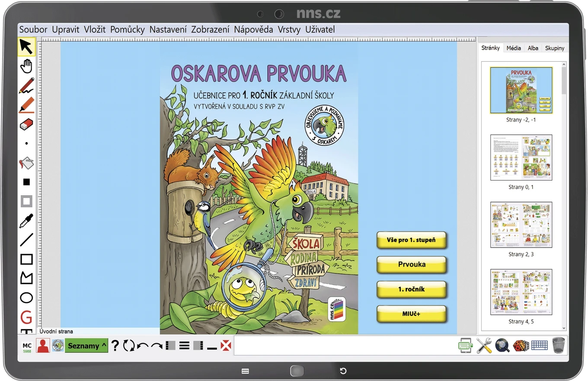Viewport: 588px width, 381px height.
Task: Toggle the left side panel layout icon
Action: click(x=171, y=346)
